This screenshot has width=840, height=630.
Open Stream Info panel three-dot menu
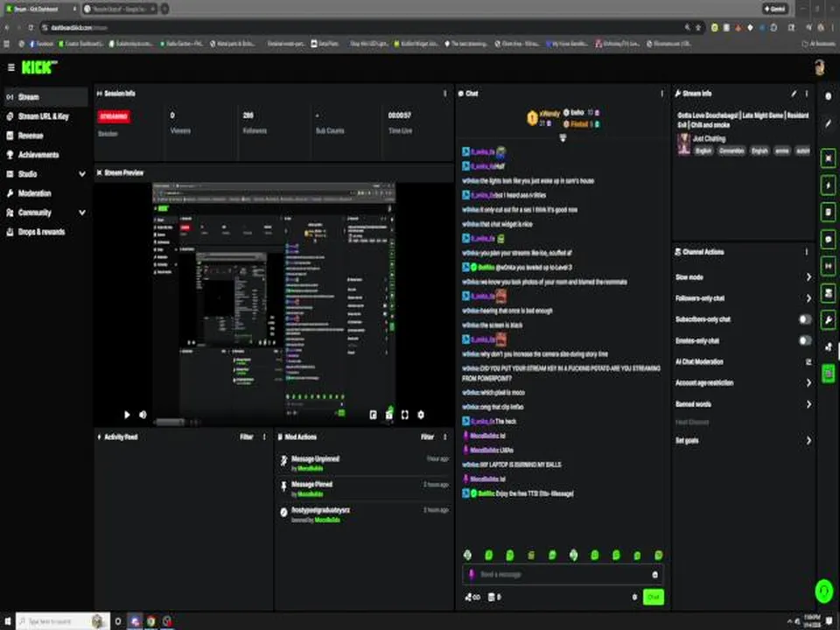806,94
